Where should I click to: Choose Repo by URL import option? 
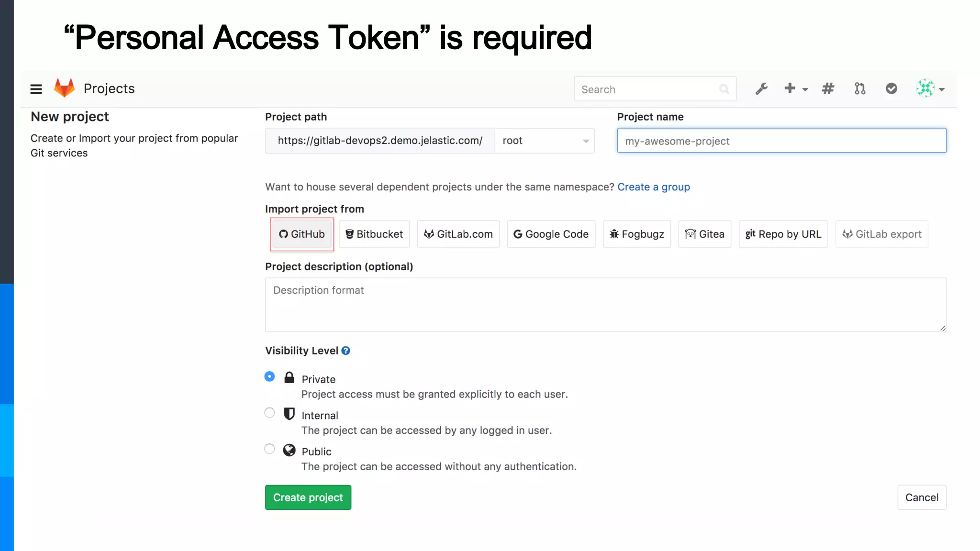point(783,234)
